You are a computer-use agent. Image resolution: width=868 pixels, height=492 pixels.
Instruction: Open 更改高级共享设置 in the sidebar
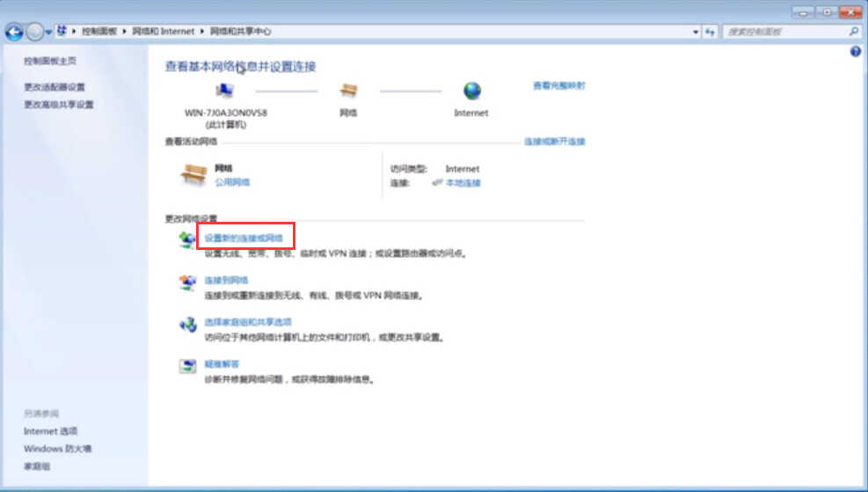pos(59,105)
